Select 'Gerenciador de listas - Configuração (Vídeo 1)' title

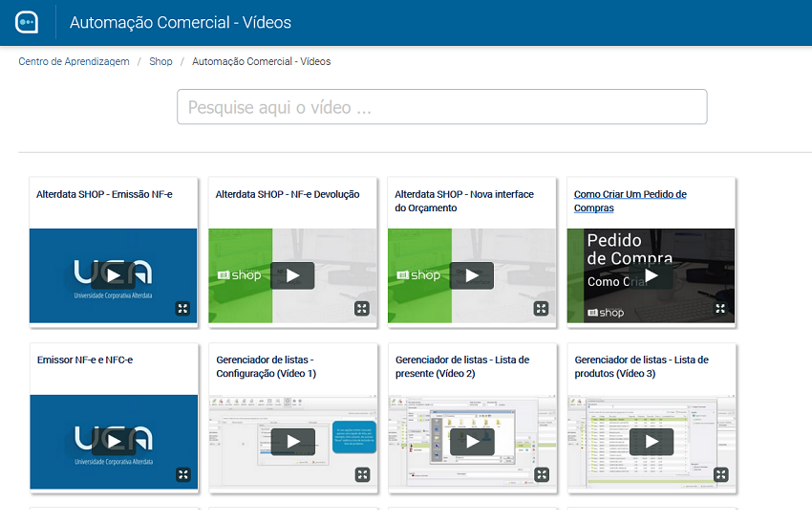point(267,366)
